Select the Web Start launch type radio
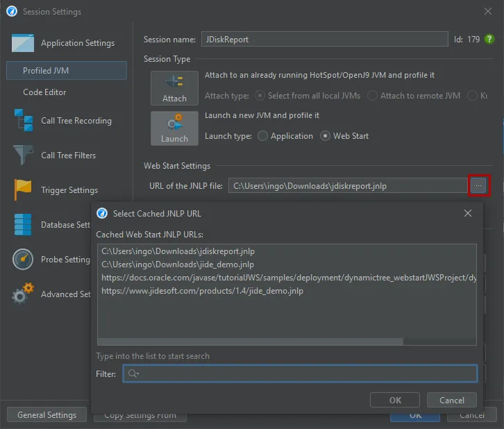 (x=325, y=136)
